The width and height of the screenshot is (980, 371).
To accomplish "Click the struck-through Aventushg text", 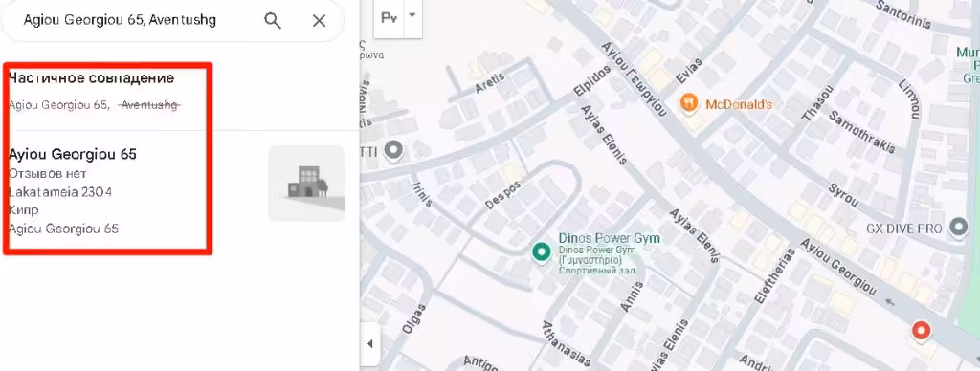I will (149, 105).
